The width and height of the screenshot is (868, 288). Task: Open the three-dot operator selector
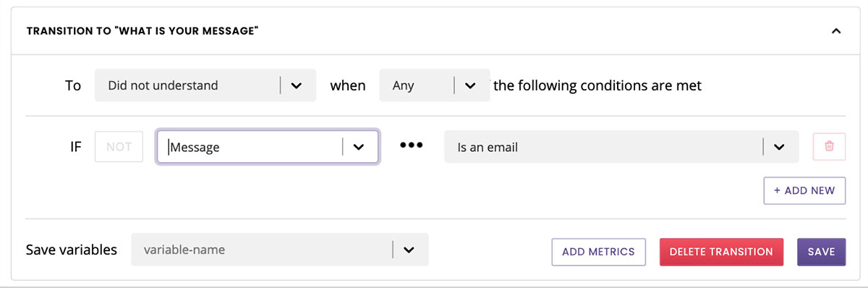[x=411, y=145]
